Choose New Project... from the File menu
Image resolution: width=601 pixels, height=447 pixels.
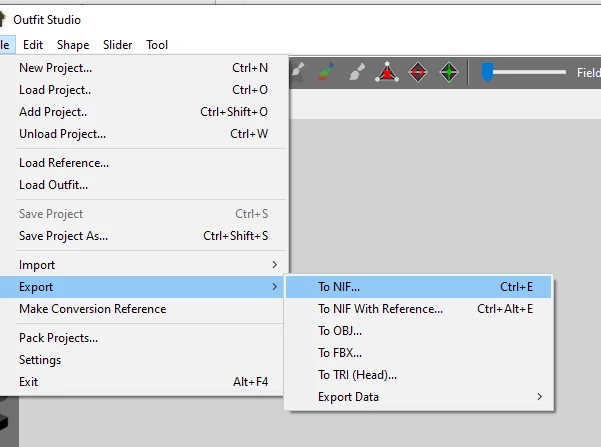coord(143,68)
